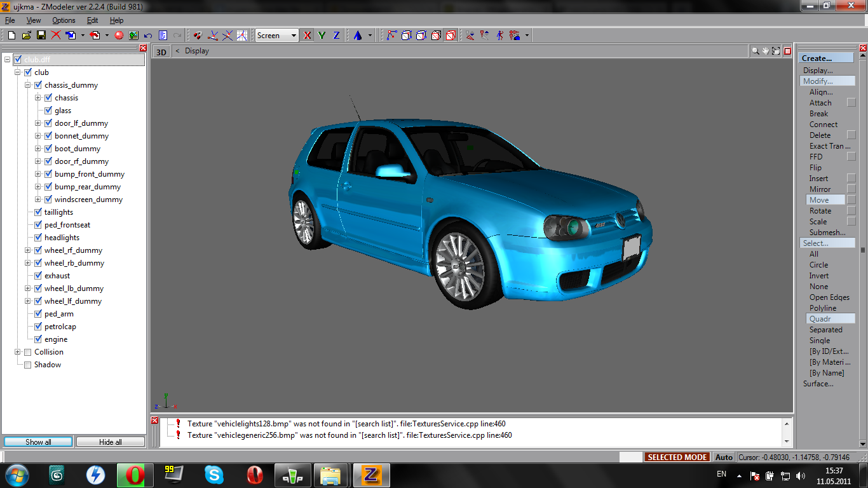868x488 pixels.
Task: Open the File menu
Action: [10, 20]
